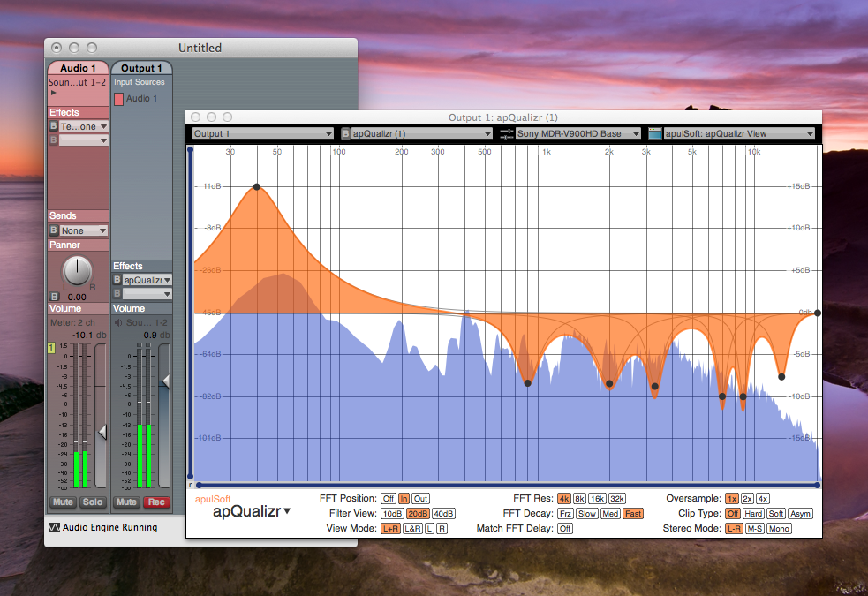Open the apQualizr (1) plugin selector dropdown
Viewport: 868px width, 596px height.
coord(422,133)
